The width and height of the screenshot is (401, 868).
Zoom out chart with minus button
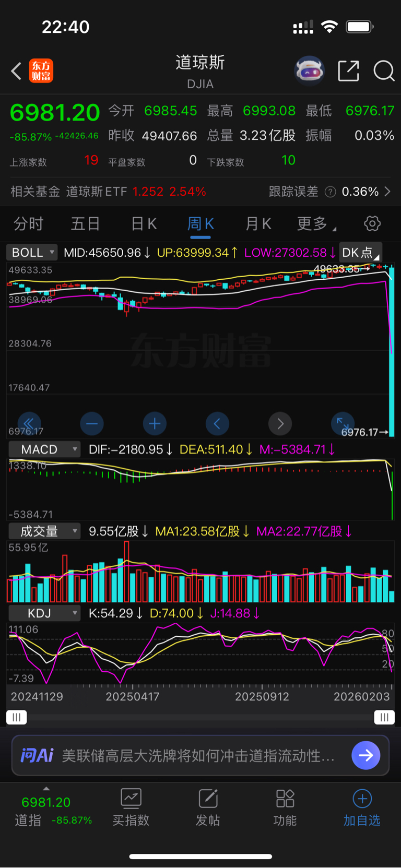pyautogui.click(x=92, y=423)
